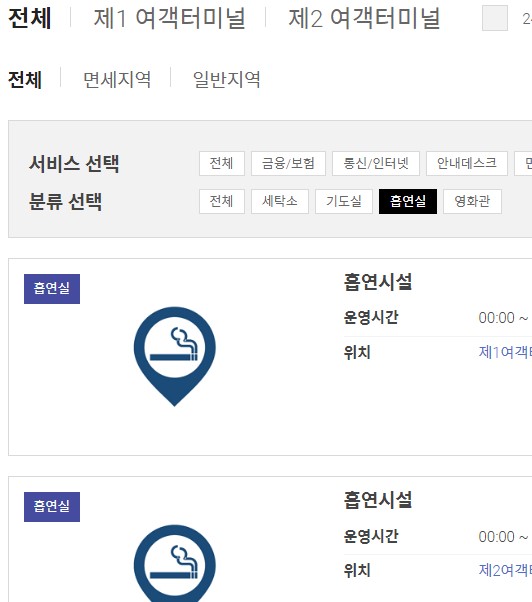Click 위치 label in second card
This screenshot has width=532, height=602.
[x=357, y=570]
